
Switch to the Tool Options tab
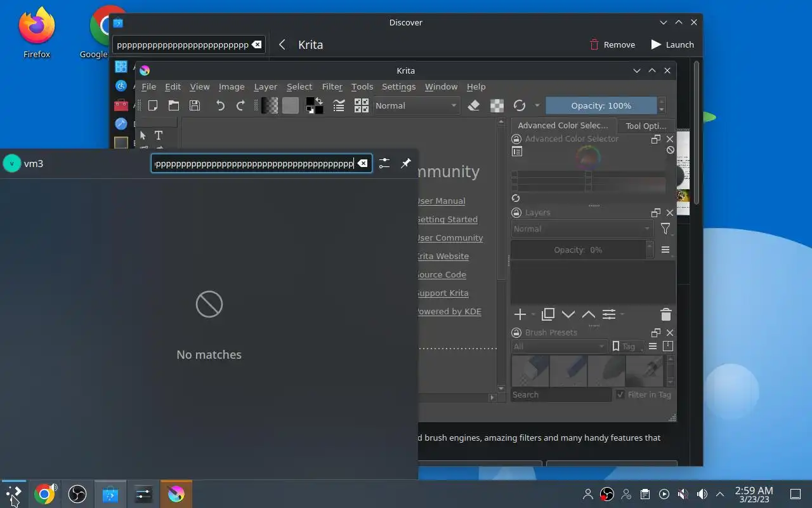[646, 126]
